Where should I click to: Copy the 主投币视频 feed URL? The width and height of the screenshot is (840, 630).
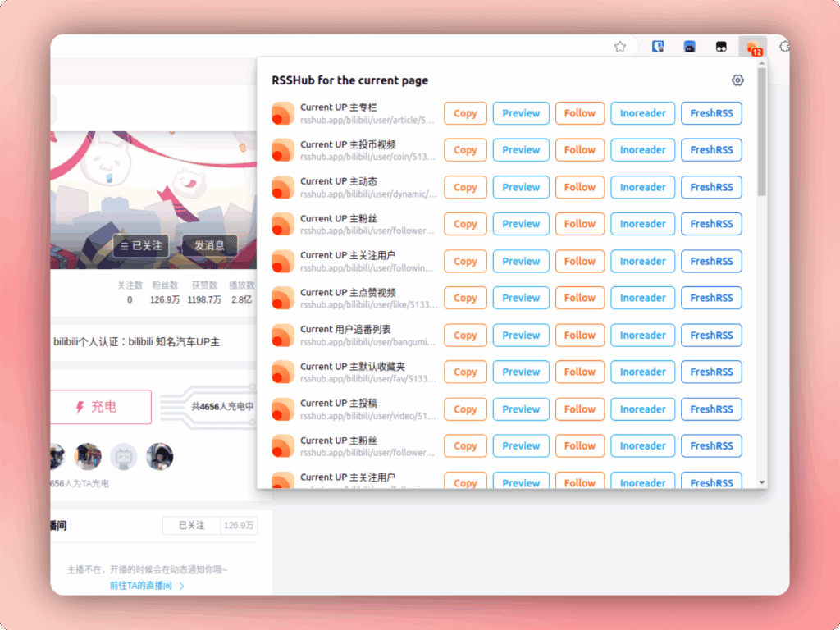coord(465,150)
